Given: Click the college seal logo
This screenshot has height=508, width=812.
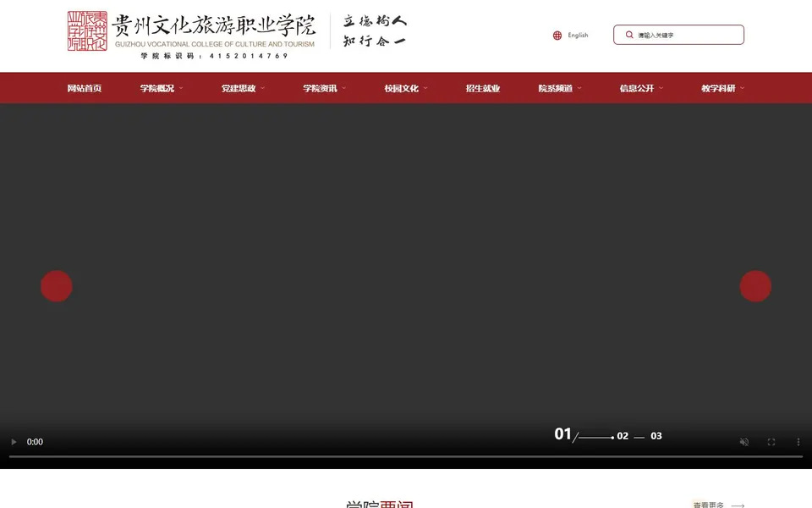Looking at the screenshot, I should pyautogui.click(x=87, y=31).
